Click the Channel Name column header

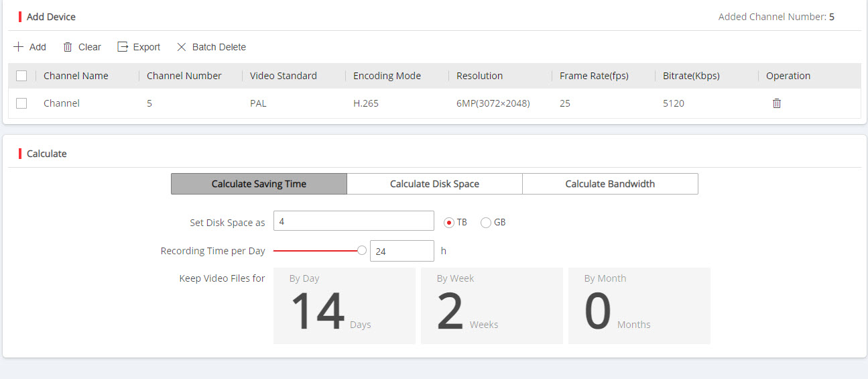[76, 76]
